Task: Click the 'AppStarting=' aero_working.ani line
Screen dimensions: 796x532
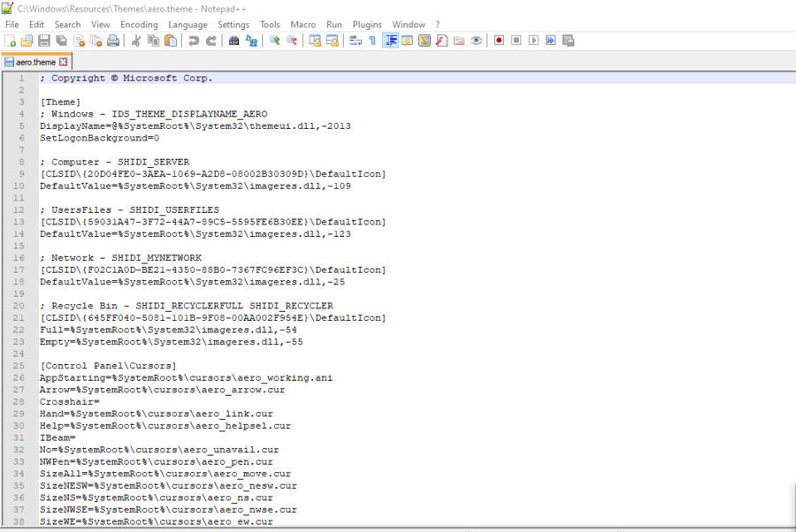Action: [x=186, y=378]
